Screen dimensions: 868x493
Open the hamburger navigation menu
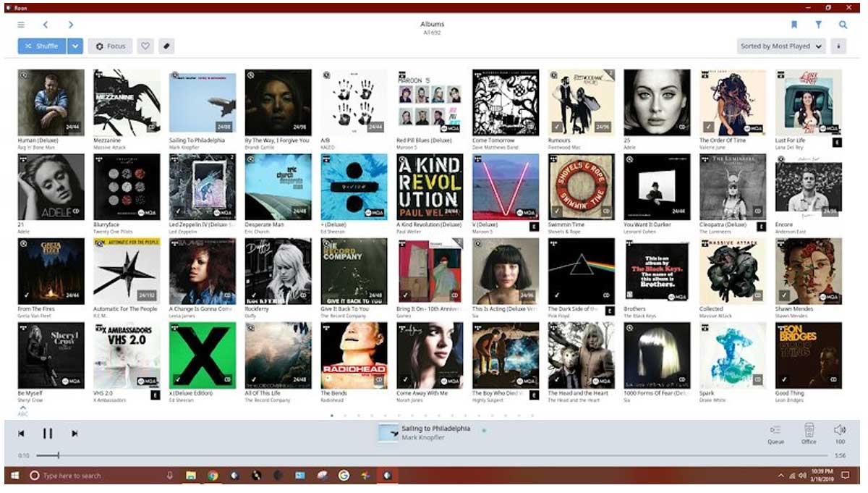coord(21,25)
